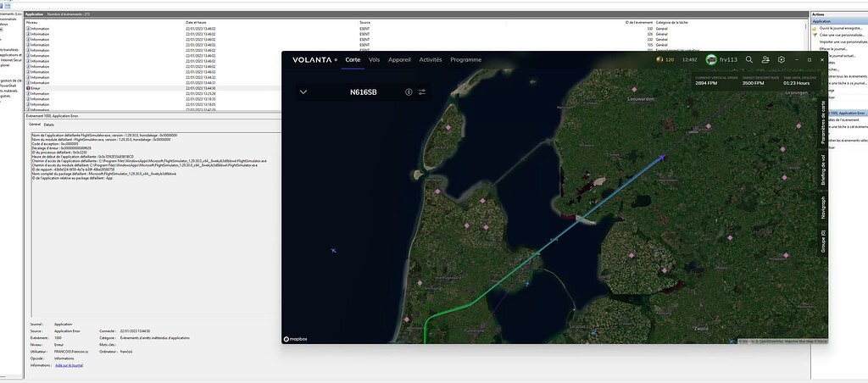Select the blue aircraft icon over the North Sea
Screen dimensions: 868x383
pos(333,251)
